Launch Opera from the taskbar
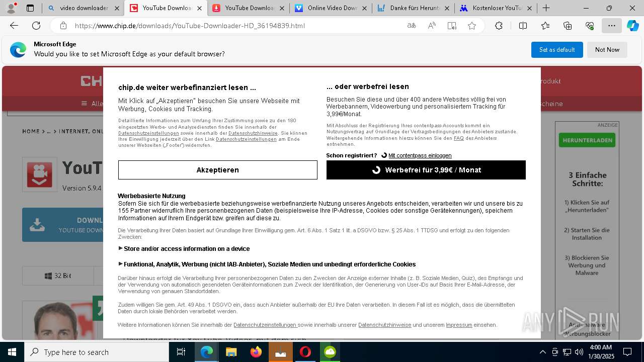The height and width of the screenshot is (362, 644). (x=305, y=352)
